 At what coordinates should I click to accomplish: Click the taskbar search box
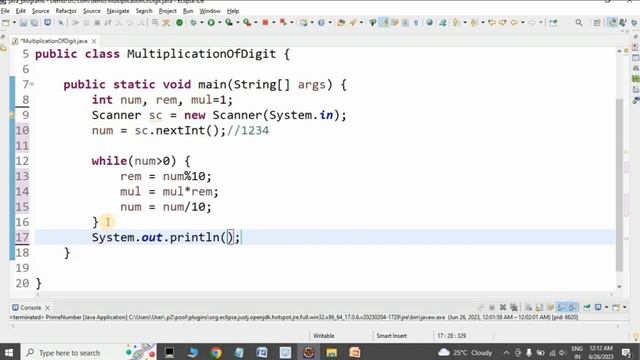point(88,352)
